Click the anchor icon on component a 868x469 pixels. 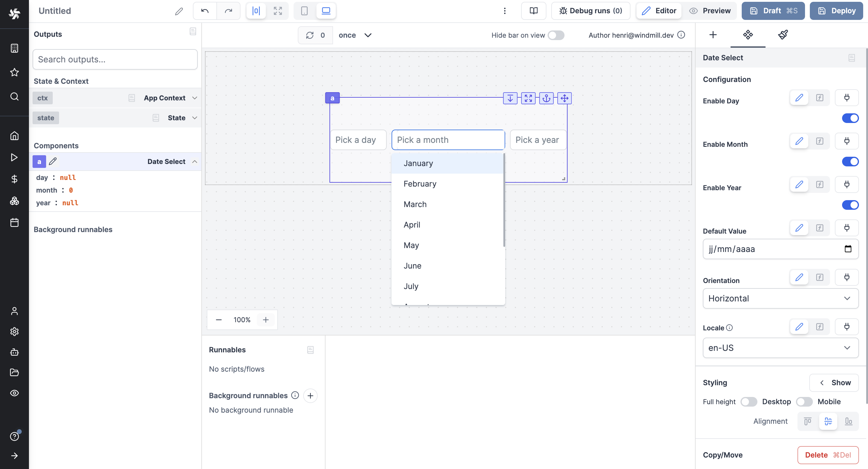(x=546, y=98)
